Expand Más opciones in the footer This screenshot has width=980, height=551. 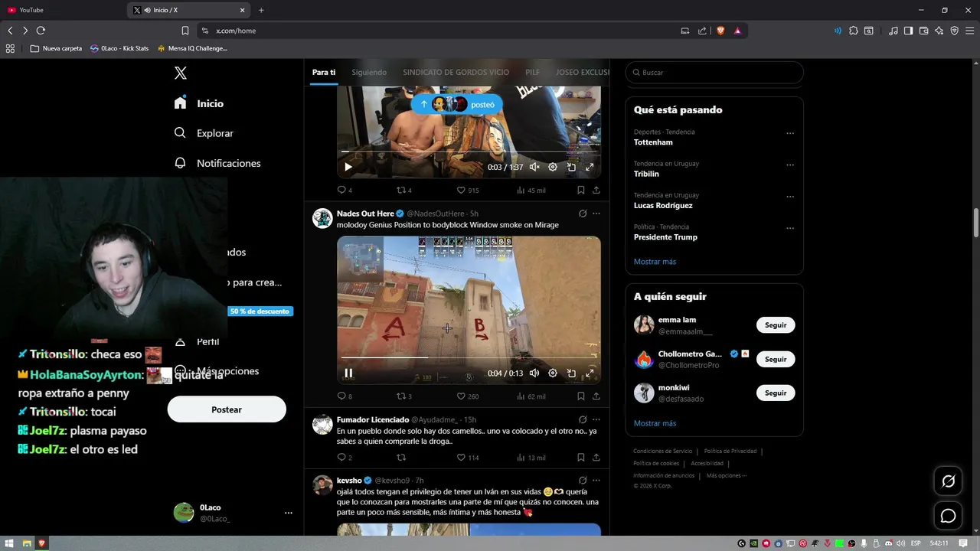[726, 475]
